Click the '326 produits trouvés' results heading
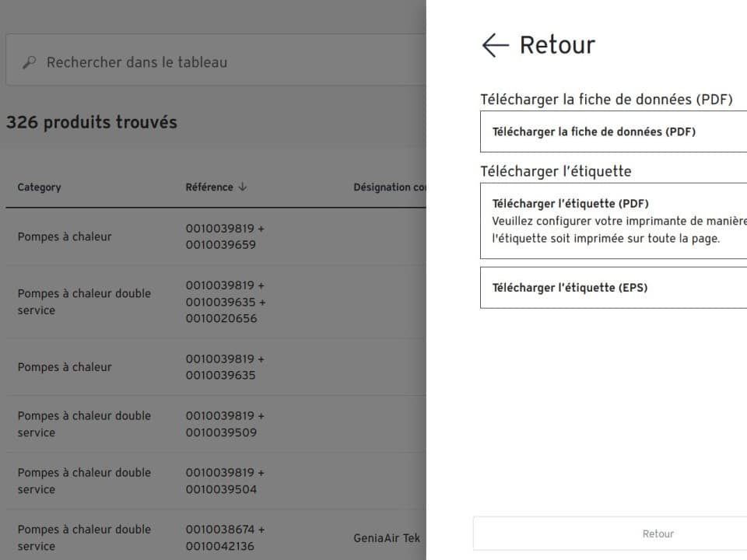747x560 pixels. tap(92, 122)
